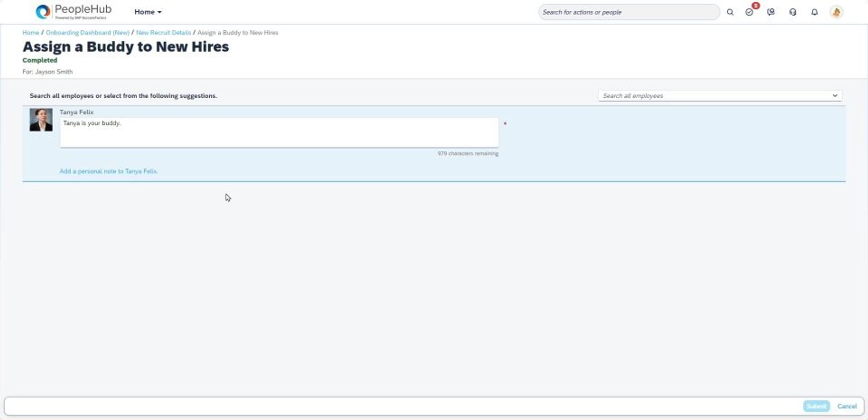This screenshot has height=420, width=868.
Task: Click into the 'Tanya is your buddy.' message box
Action: 279,133
